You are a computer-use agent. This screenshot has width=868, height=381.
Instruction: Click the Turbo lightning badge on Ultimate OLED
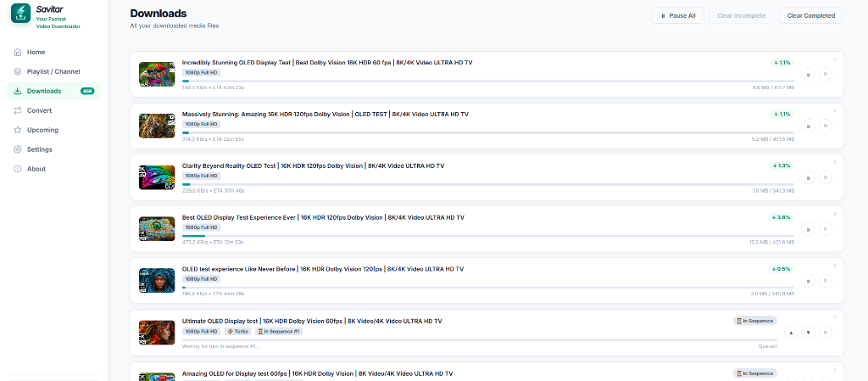(237, 331)
